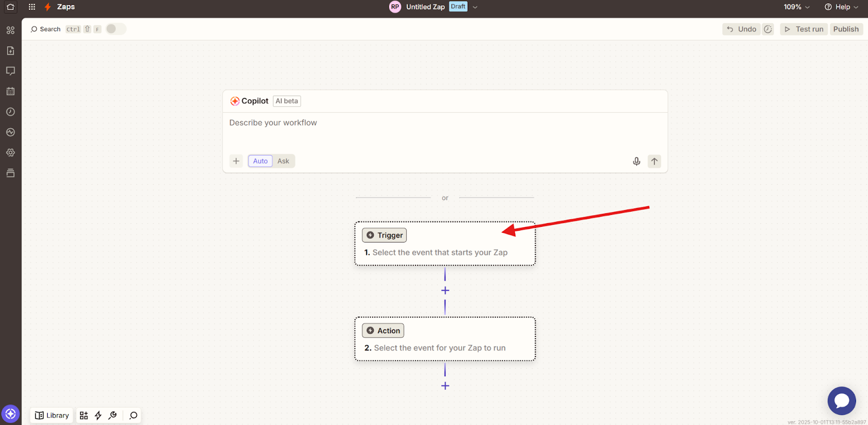Select Auto mode in Copilot
The image size is (868, 425).
coord(260,161)
